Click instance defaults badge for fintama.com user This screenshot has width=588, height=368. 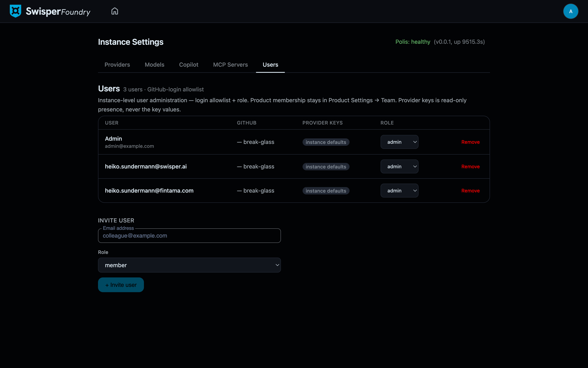326,191
